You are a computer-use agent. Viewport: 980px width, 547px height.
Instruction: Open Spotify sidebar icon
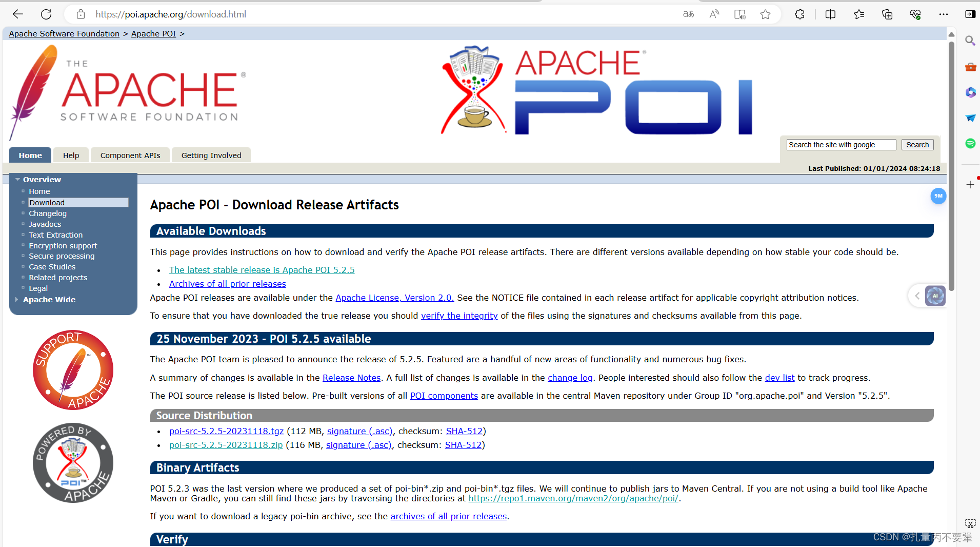pos(970,144)
